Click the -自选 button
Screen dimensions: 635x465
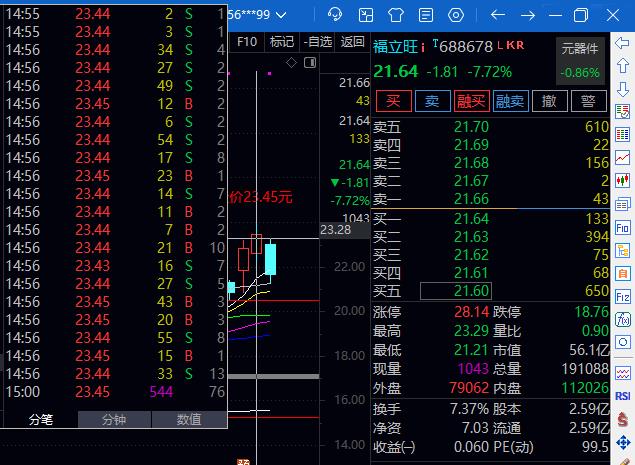coord(317,42)
